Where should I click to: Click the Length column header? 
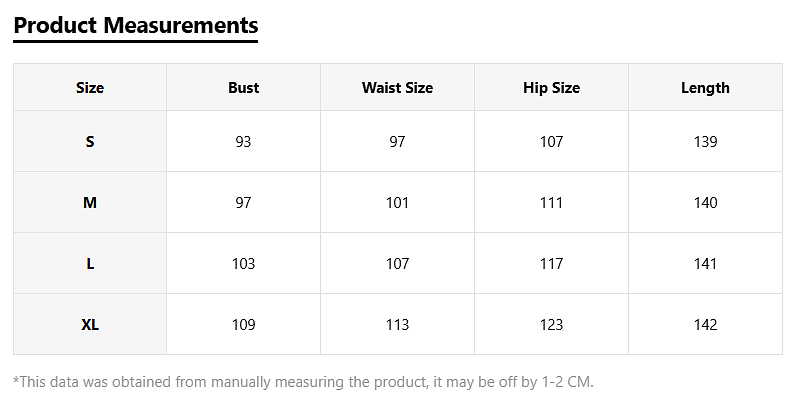pos(705,88)
